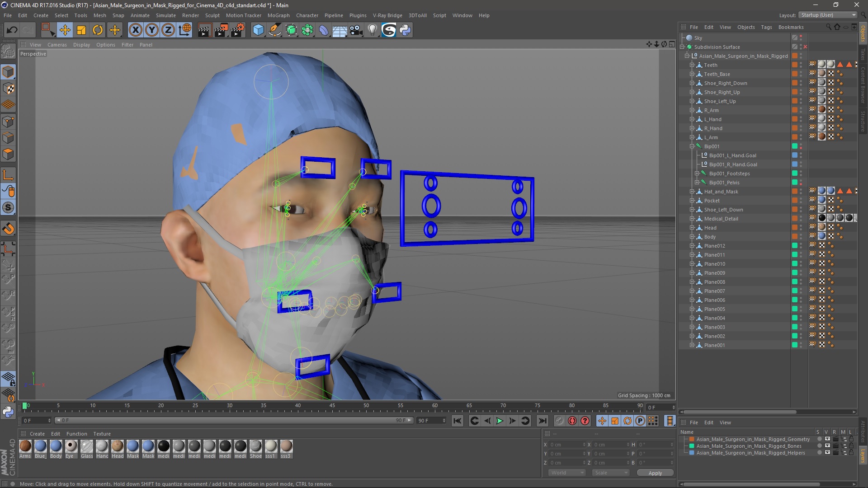Switch to Make Editable mode icon

(x=8, y=52)
